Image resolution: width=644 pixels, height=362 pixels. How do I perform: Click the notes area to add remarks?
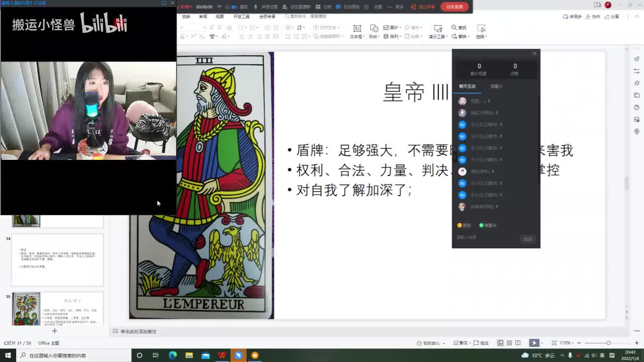point(138,332)
